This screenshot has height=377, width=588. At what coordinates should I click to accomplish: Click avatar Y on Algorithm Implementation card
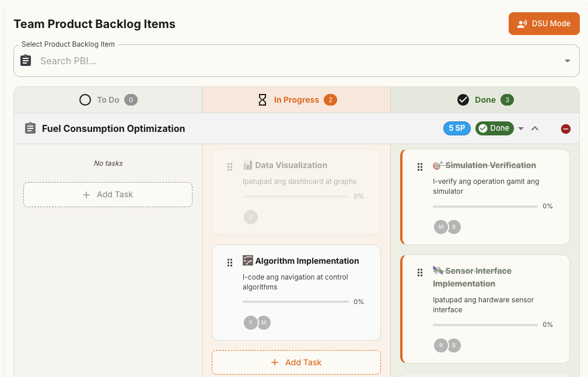250,323
